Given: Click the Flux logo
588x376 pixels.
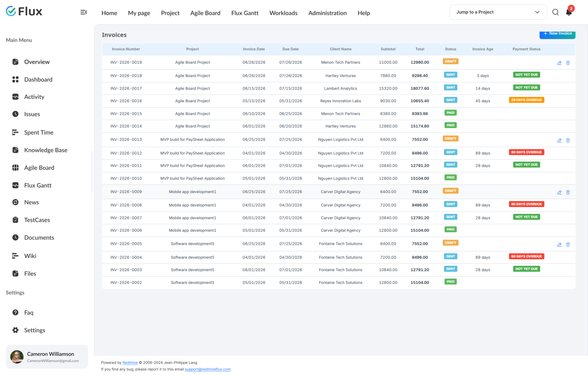Looking at the screenshot, I should coord(24,11).
